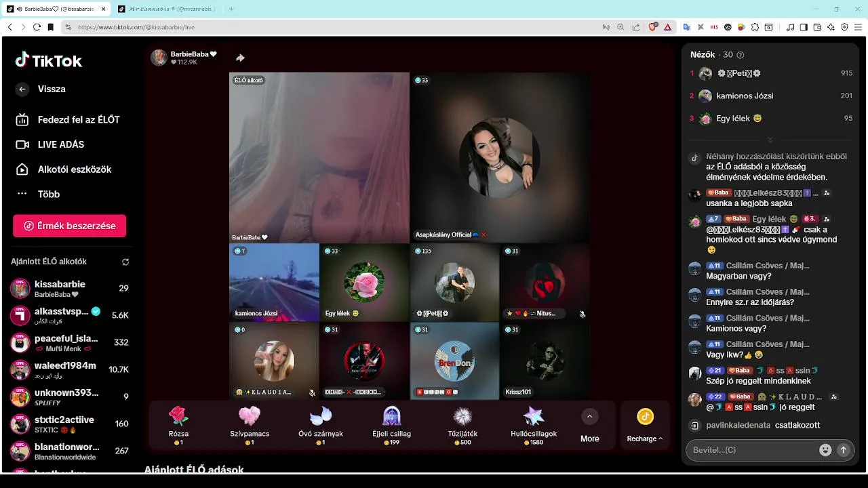The image size is (868, 488).
Task: Open a new browser tab
Action: pyautogui.click(x=231, y=9)
